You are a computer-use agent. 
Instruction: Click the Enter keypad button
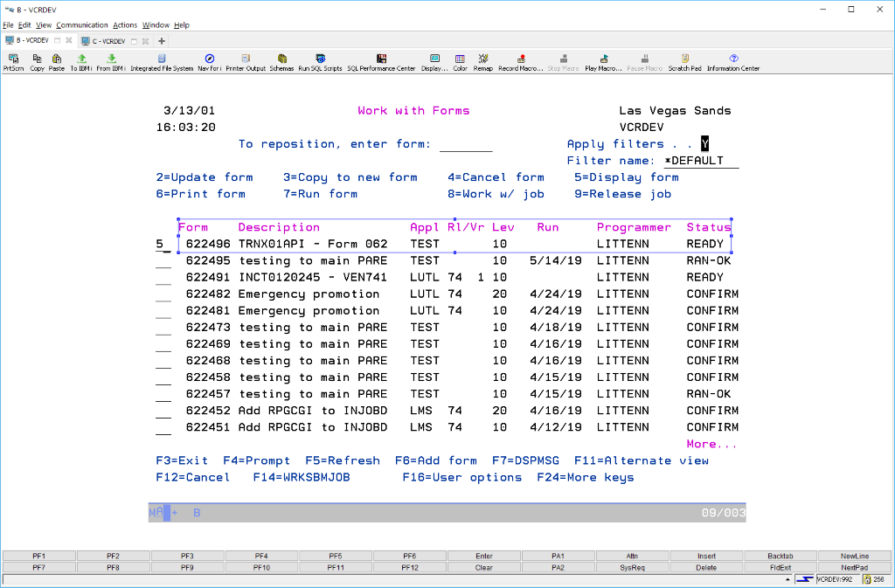pos(484,556)
